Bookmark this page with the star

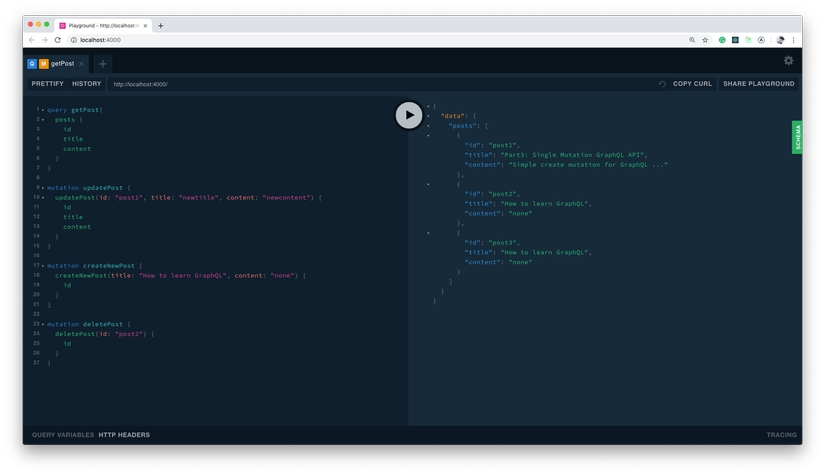pyautogui.click(x=705, y=40)
